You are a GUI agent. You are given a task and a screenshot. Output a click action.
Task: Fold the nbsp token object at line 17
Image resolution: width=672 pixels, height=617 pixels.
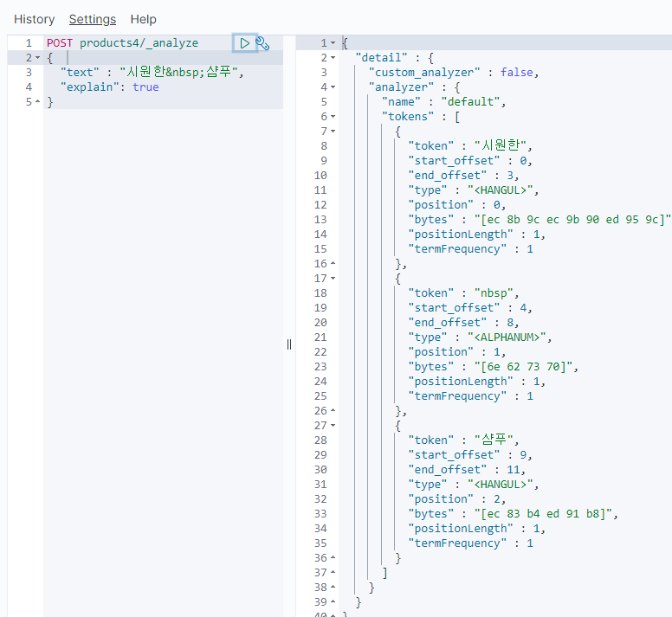click(333, 279)
